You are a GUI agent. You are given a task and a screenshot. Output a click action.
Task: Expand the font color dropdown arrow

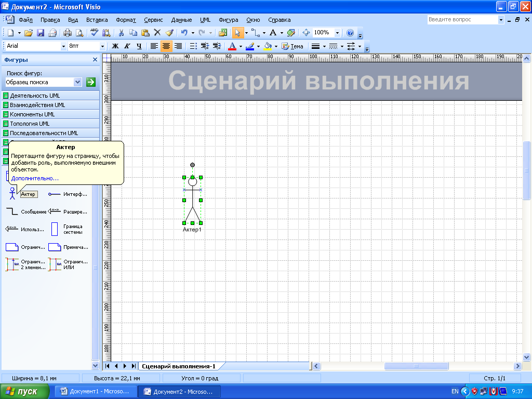[241, 46]
